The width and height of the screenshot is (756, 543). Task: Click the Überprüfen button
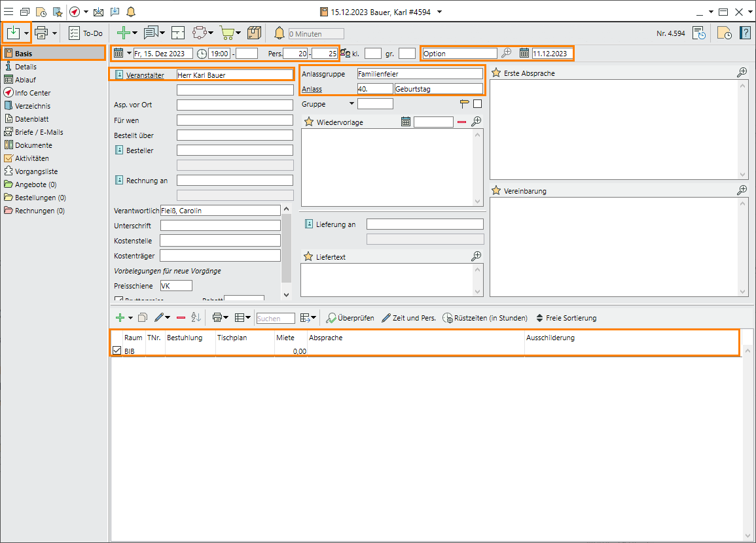(x=350, y=318)
